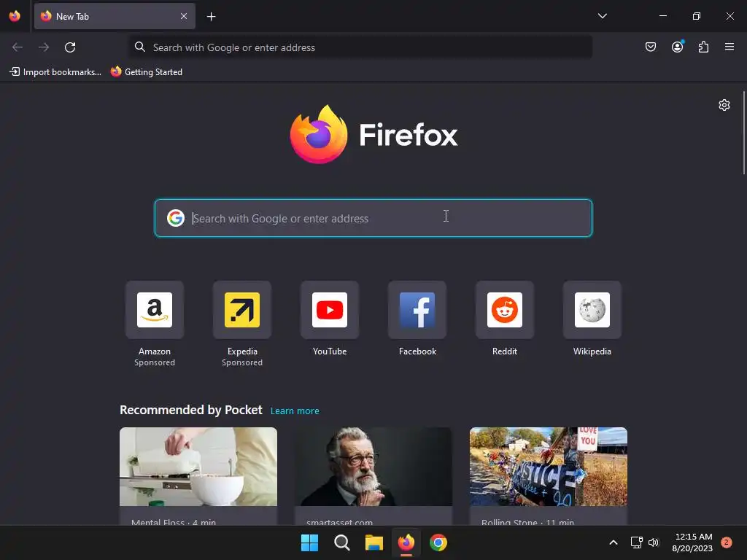Open the Mental Floss article thumbnail
Image resolution: width=747 pixels, height=560 pixels.
pos(198,467)
